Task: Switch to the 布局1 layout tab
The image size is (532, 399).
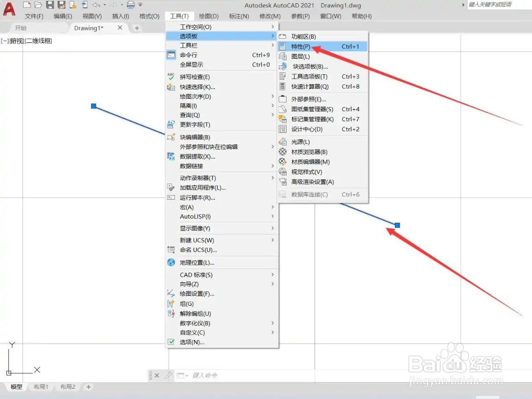Action: [41, 387]
